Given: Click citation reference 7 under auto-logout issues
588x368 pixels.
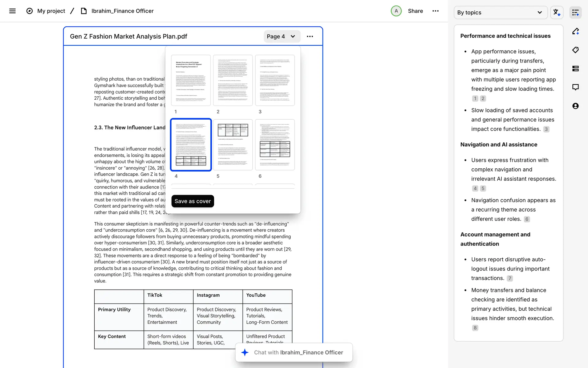Looking at the screenshot, I should (x=510, y=278).
